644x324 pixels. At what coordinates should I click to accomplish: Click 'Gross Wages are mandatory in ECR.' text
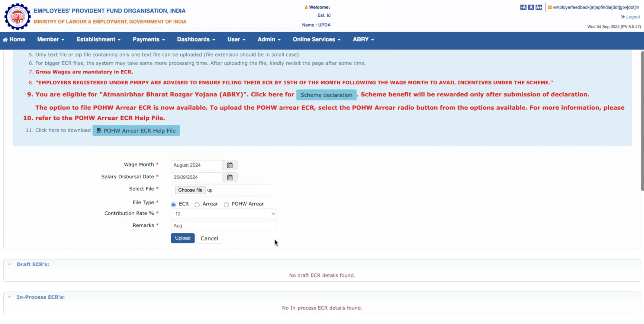84,72
